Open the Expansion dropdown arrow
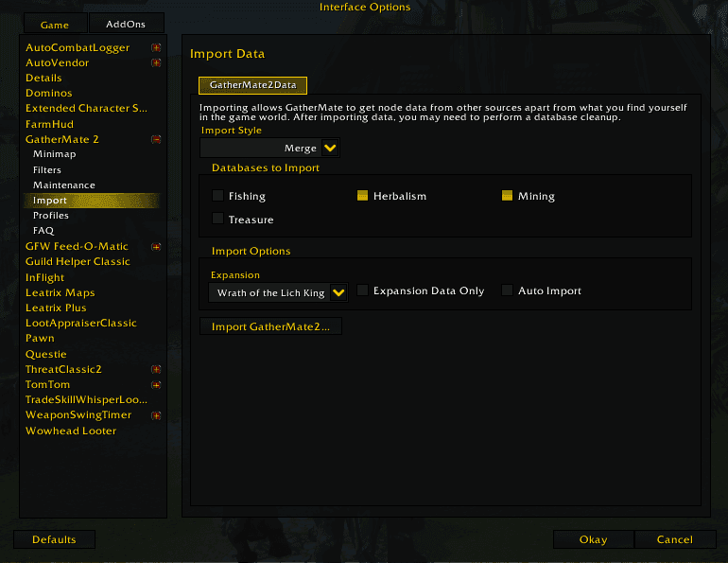This screenshot has height=563, width=728. [x=338, y=293]
